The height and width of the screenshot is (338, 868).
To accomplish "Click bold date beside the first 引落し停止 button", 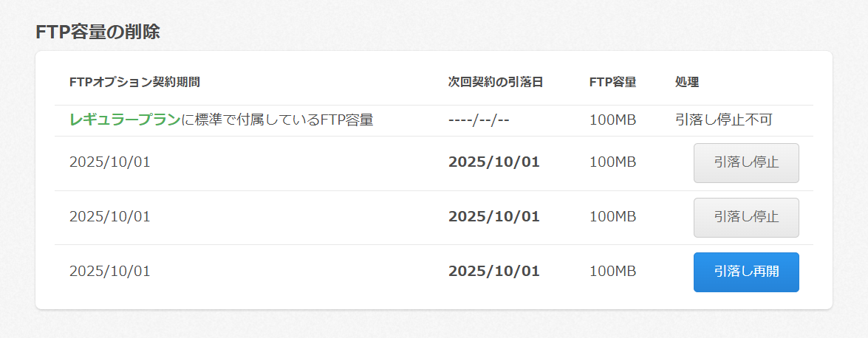I will (494, 162).
